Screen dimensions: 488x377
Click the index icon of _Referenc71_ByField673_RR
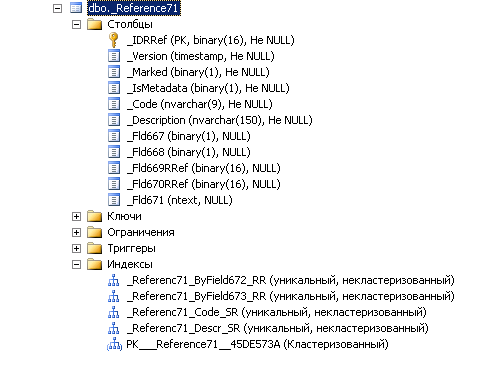pos(114,296)
